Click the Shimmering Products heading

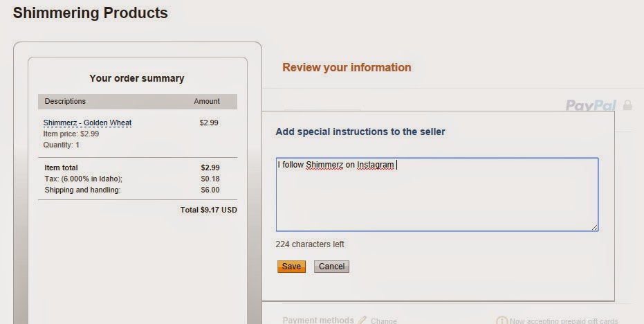click(91, 12)
